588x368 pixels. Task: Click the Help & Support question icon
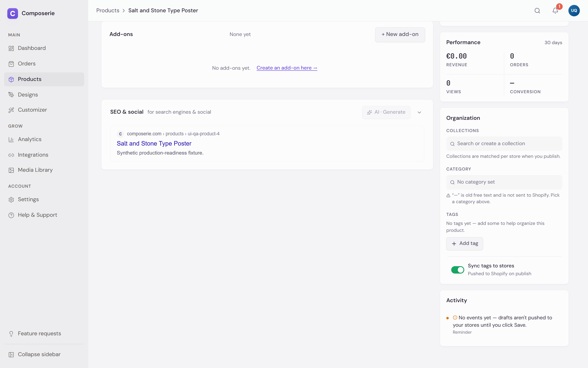[11, 215]
